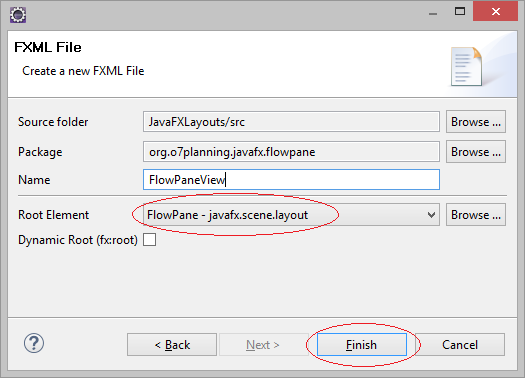Browse for the Source folder
This screenshot has width=525, height=378.
click(476, 122)
